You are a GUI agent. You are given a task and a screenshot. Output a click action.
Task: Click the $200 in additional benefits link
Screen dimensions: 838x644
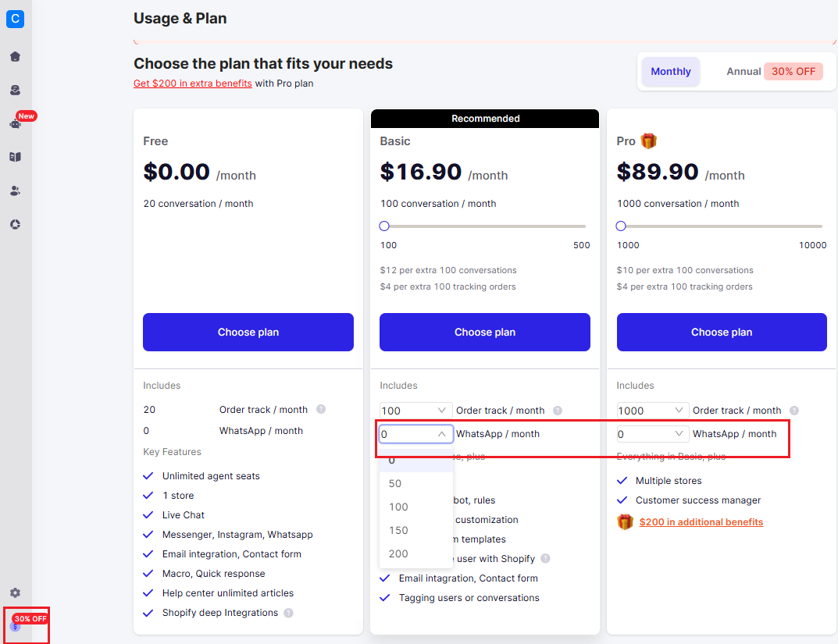(x=701, y=522)
